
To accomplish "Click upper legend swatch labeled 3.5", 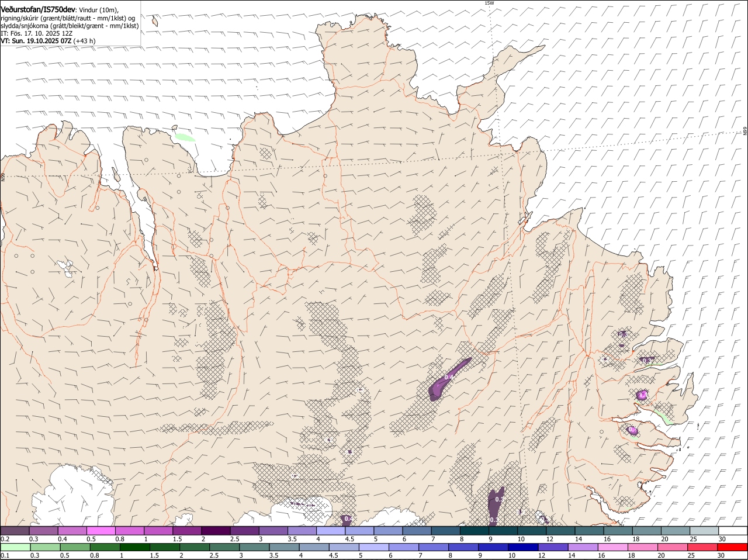I will (x=302, y=531).
